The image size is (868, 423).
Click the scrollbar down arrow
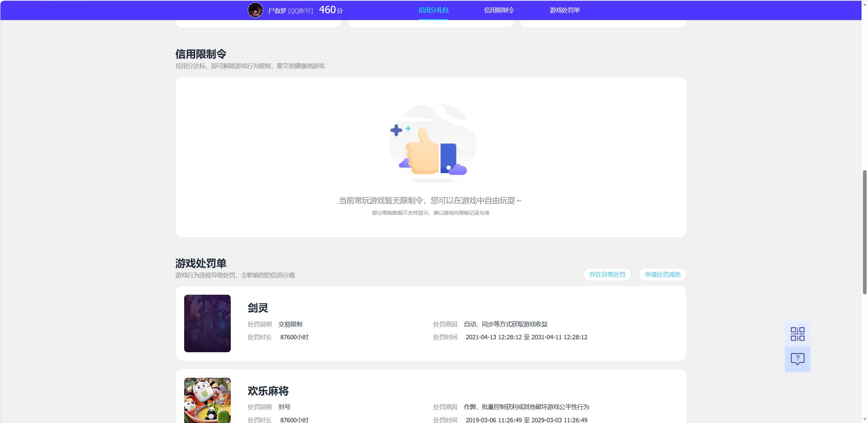865,419
